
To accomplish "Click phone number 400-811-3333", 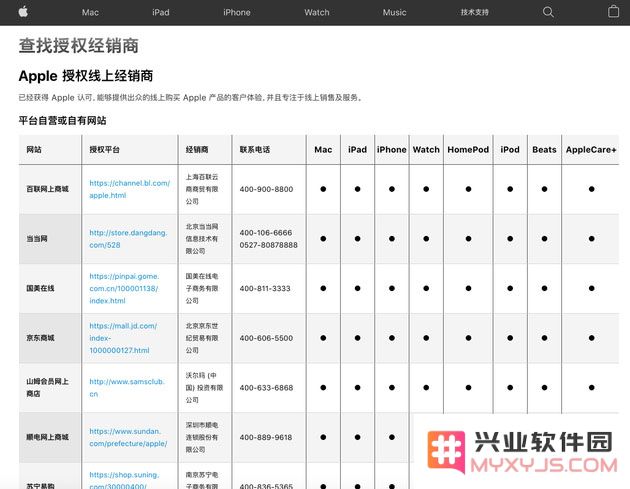I will coord(265,288).
